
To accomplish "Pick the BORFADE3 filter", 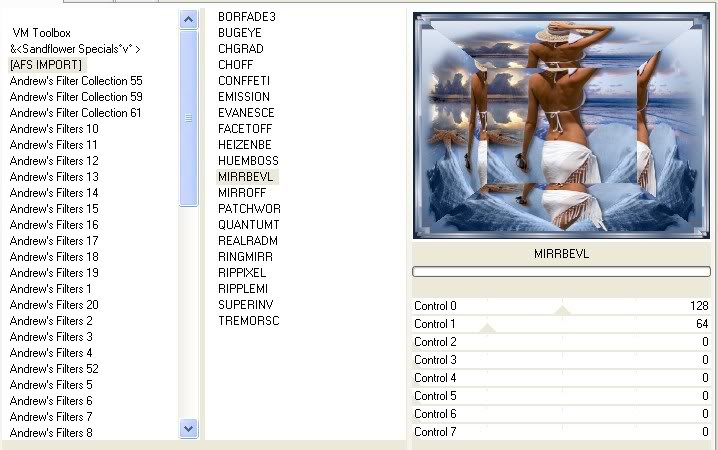I will (x=246, y=17).
